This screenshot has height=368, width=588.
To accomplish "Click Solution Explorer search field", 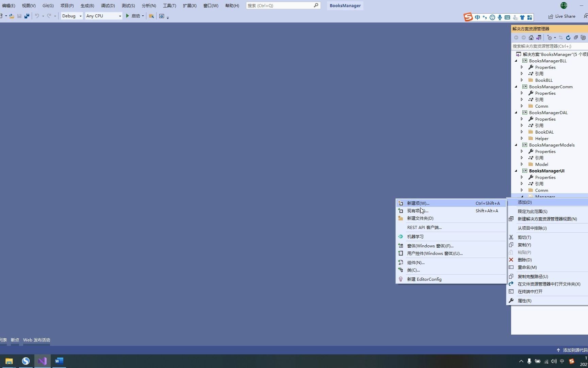I will pyautogui.click(x=550, y=46).
